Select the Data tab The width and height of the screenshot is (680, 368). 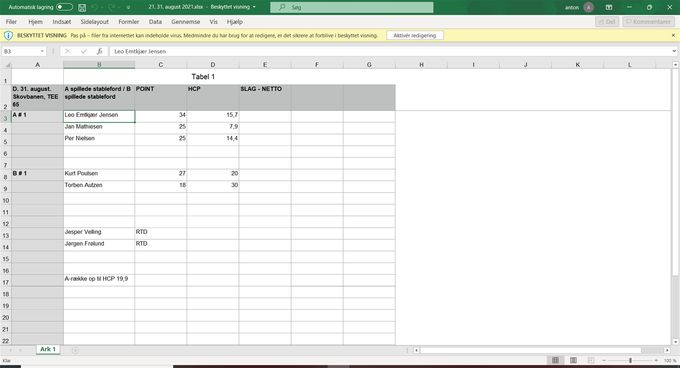point(155,22)
